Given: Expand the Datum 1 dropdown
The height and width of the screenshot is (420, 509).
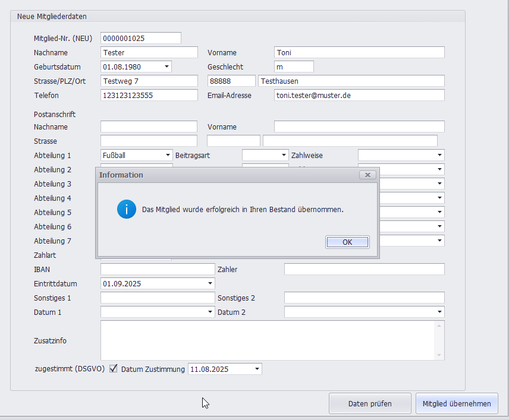Looking at the screenshot, I should click(210, 312).
